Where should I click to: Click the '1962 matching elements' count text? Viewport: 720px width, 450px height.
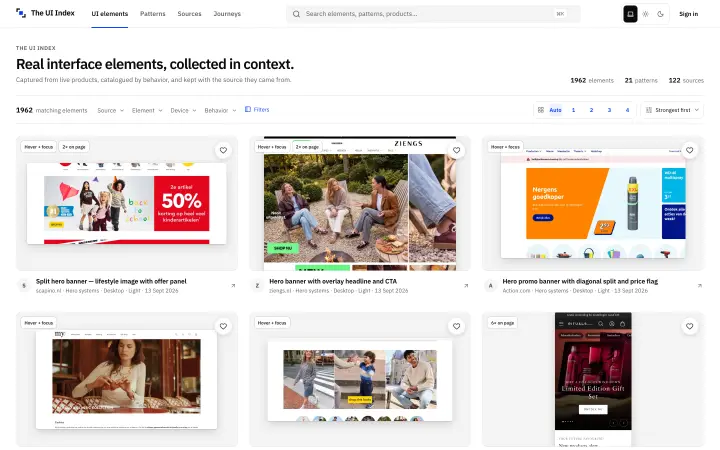click(51, 110)
